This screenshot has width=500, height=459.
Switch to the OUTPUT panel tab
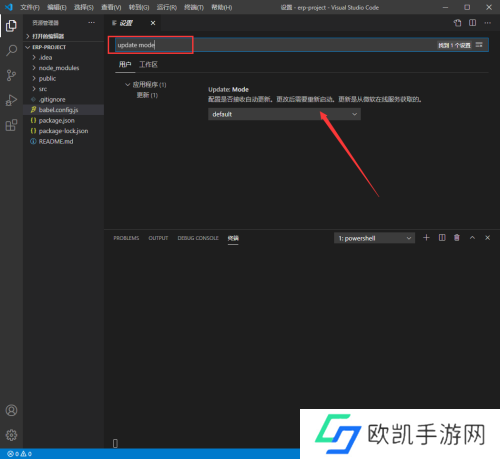pos(158,238)
